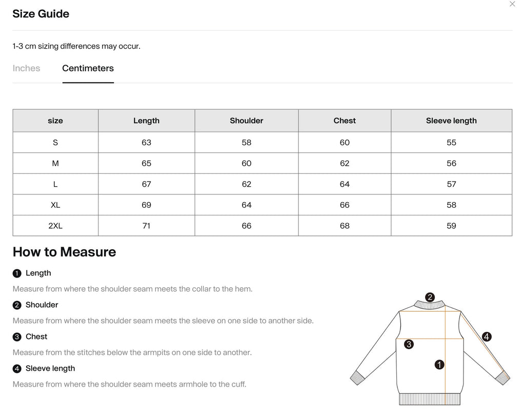Click the Size Guide title
The width and height of the screenshot is (525, 420).
41,14
